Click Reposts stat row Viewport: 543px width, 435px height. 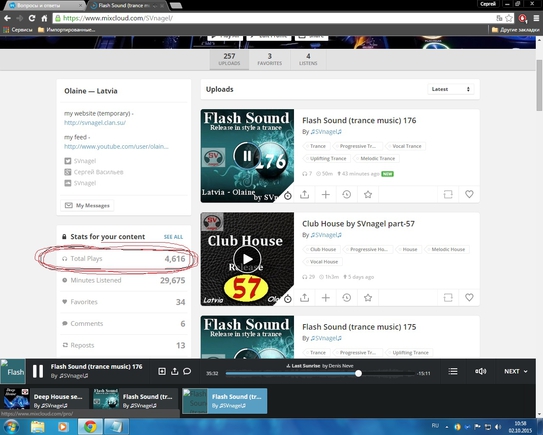tap(124, 345)
